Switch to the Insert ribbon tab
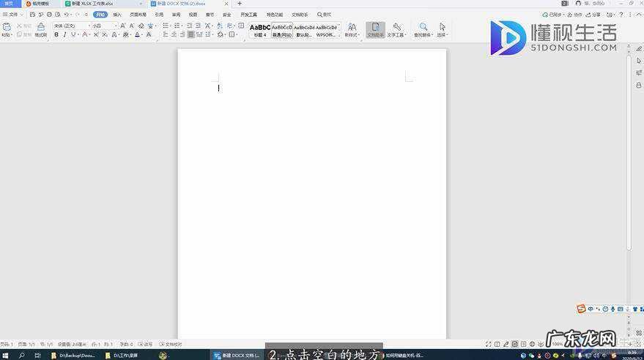 (117, 14)
